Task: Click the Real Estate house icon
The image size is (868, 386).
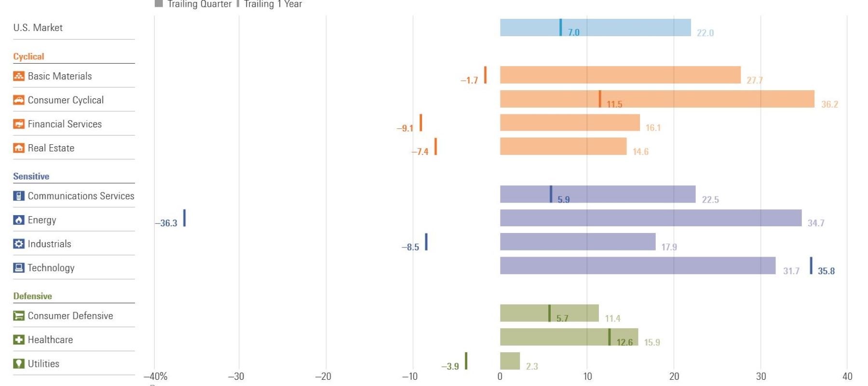Action: click(19, 148)
